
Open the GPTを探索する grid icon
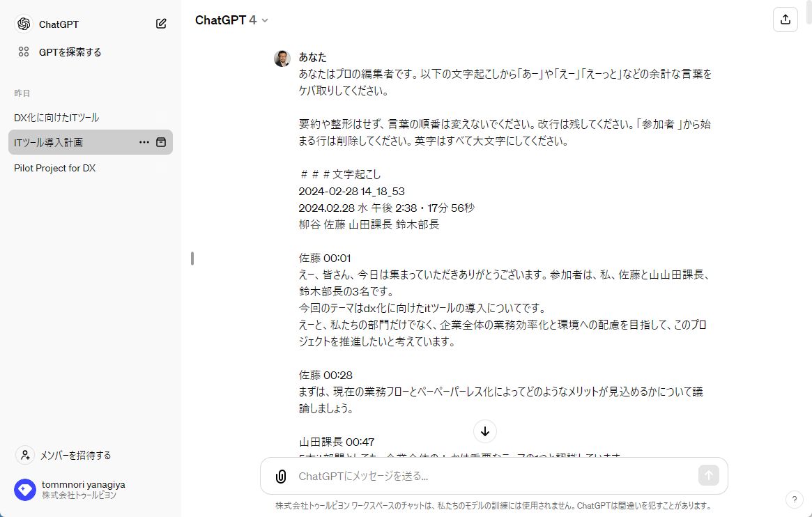(x=24, y=52)
